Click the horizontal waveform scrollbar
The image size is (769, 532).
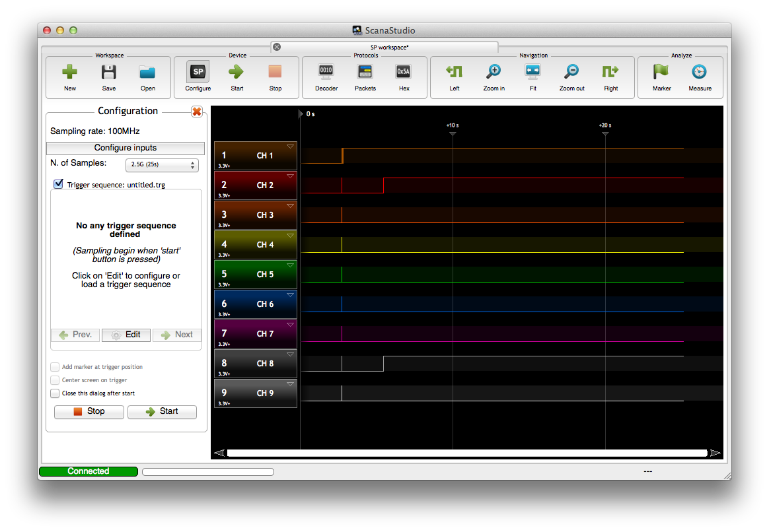click(467, 453)
